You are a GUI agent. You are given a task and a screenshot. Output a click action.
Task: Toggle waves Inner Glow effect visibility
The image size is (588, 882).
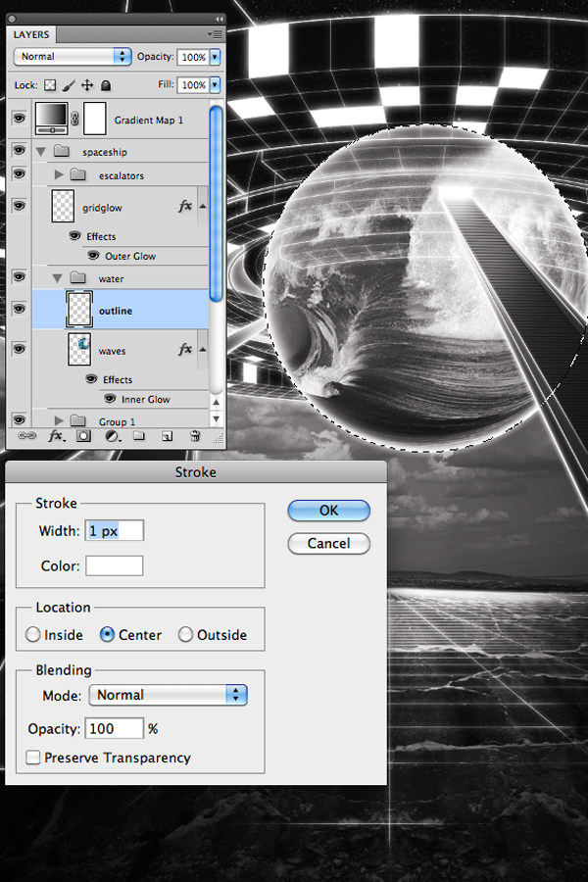click(x=110, y=399)
